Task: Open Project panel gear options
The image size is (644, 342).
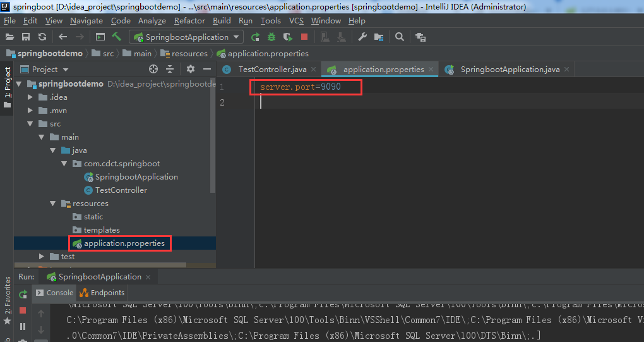Action: (190, 69)
